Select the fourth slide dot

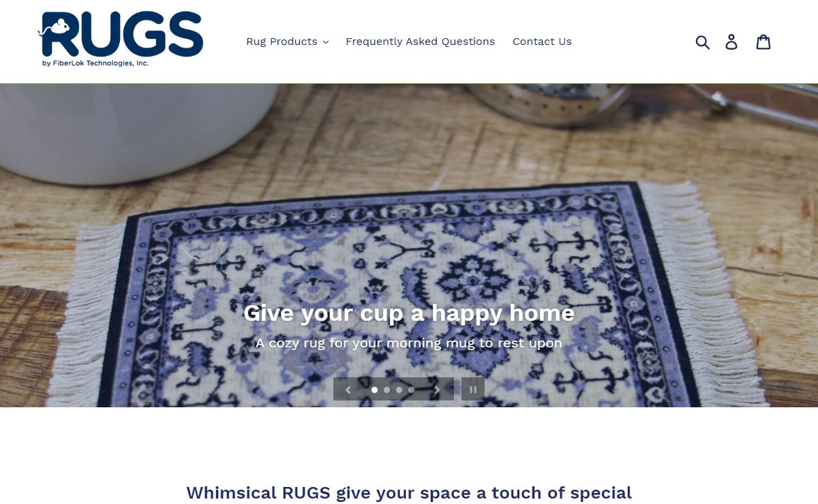tap(411, 390)
